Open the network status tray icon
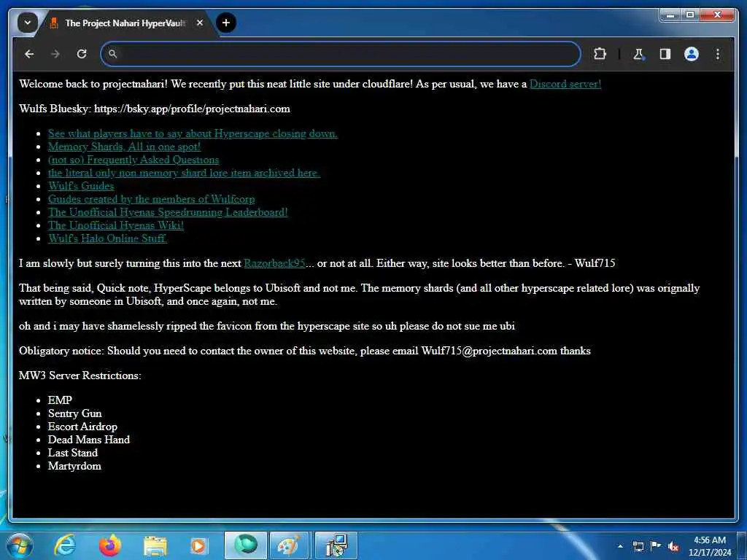Screen dimensions: 747x560 (638, 546)
